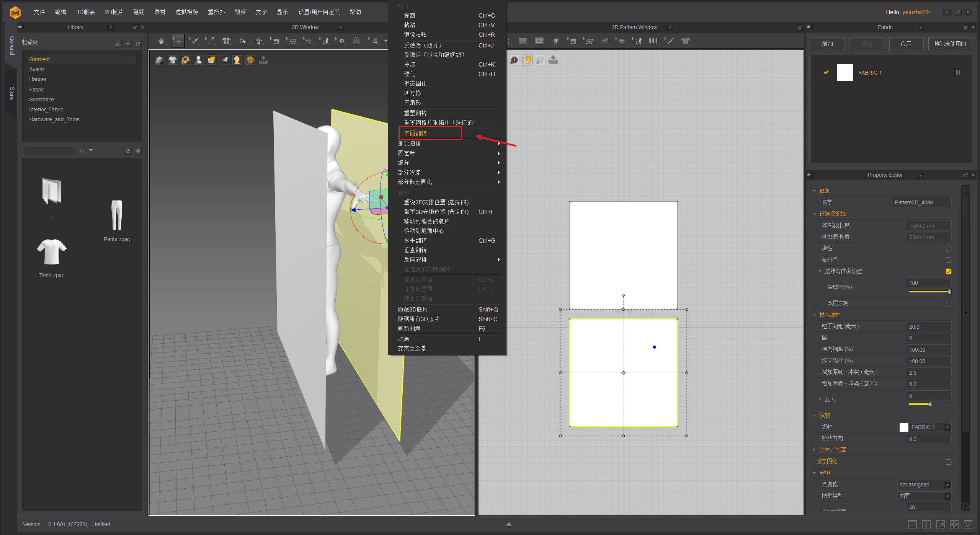This screenshot has height=535, width=980.
Task: Open the 图形类型 曲面 dropdown
Action: click(x=947, y=496)
